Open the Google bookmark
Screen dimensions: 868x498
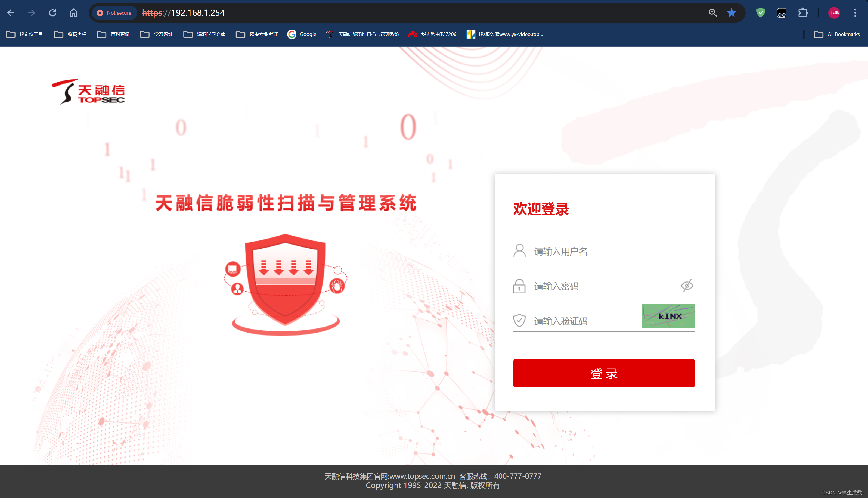point(302,34)
